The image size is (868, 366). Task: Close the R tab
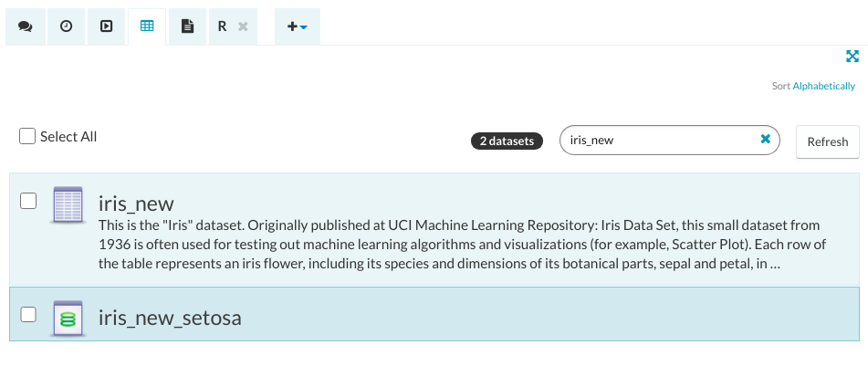pyautogui.click(x=243, y=26)
